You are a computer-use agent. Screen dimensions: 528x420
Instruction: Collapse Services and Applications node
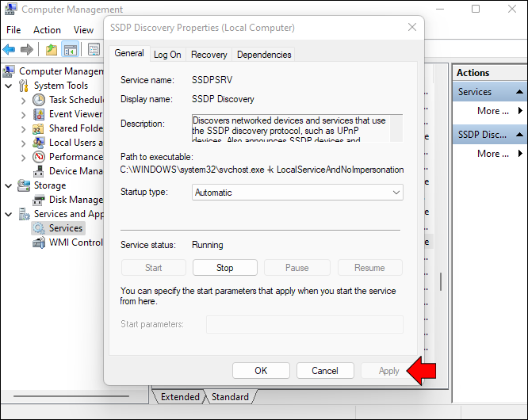9,215
